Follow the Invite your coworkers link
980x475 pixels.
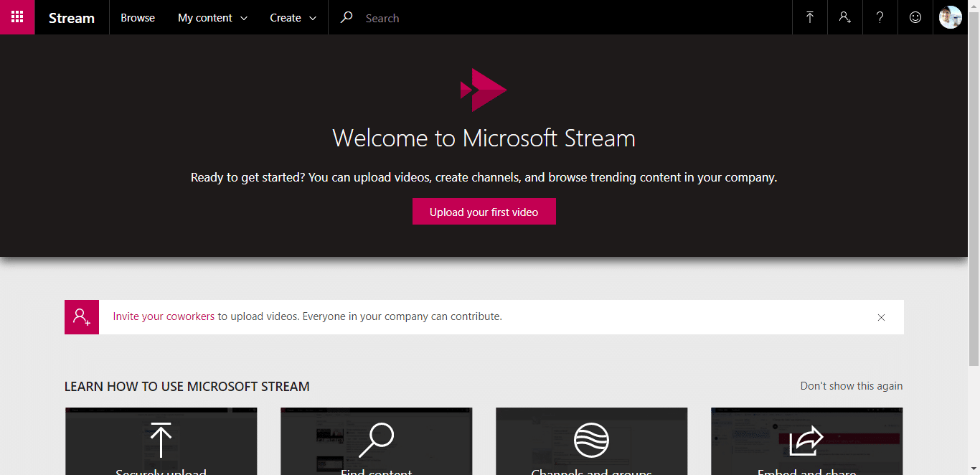[x=164, y=316]
